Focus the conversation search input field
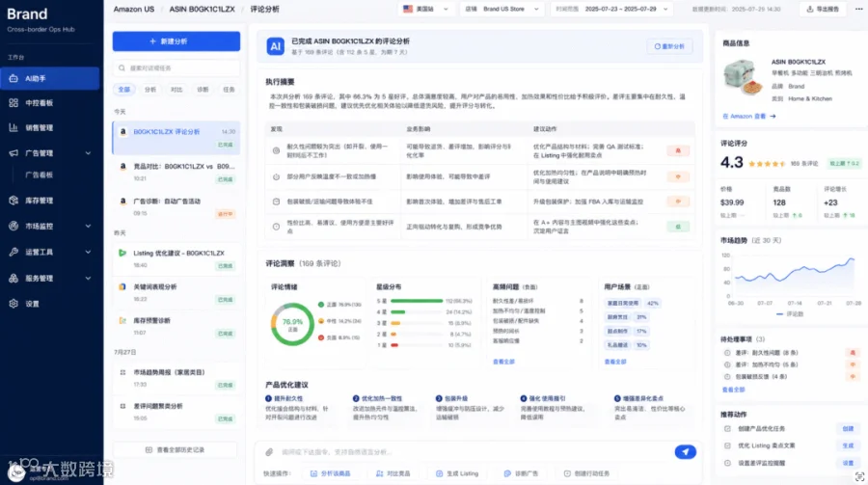The height and width of the screenshot is (485, 868). [176, 68]
